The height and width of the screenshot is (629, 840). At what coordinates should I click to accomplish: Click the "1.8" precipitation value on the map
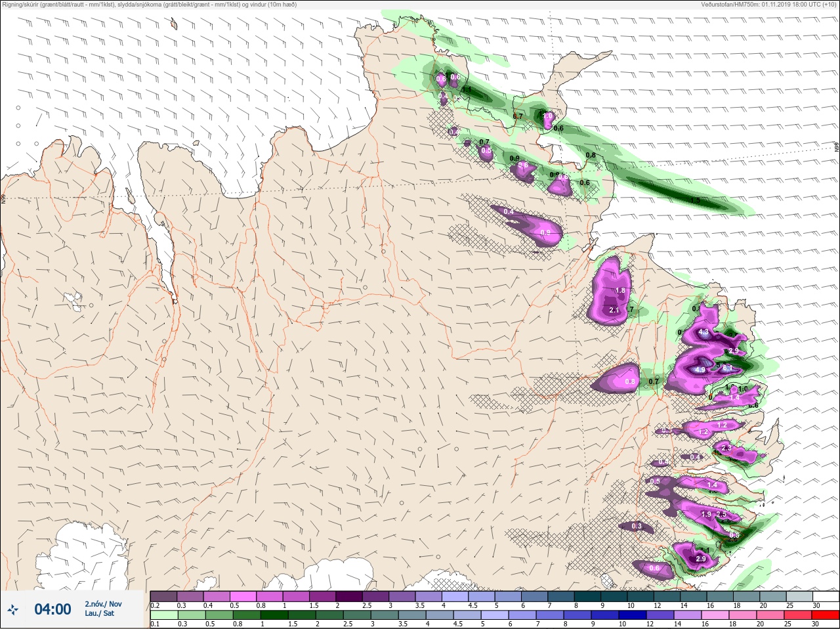(620, 290)
